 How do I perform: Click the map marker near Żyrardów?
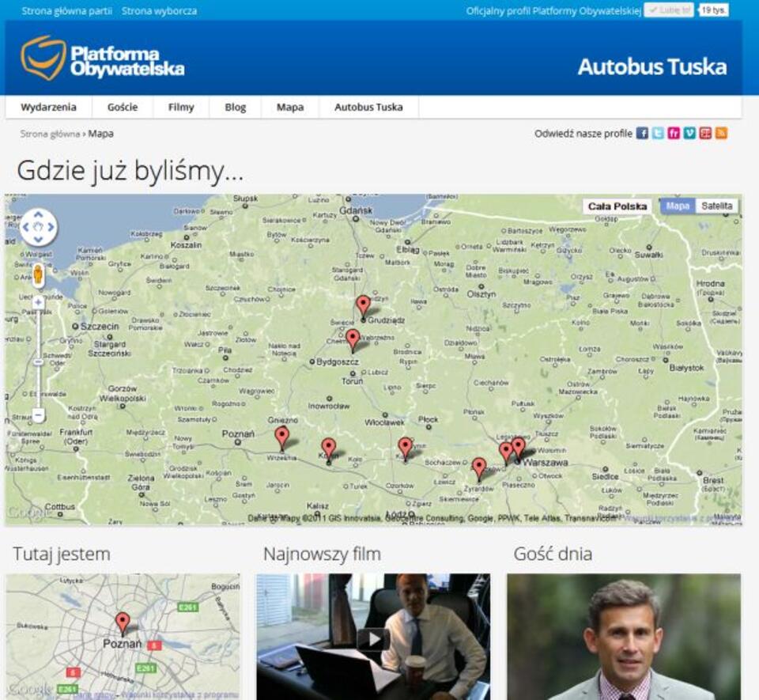pos(479,469)
